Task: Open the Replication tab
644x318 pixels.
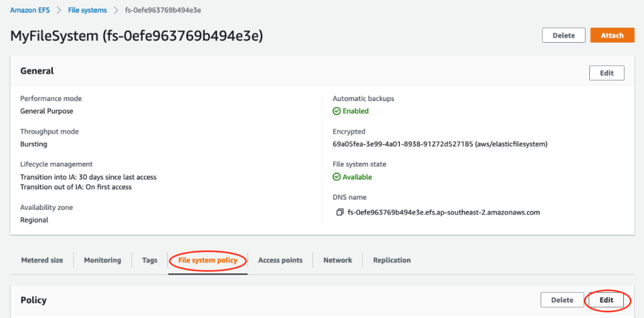Action: pos(392,260)
